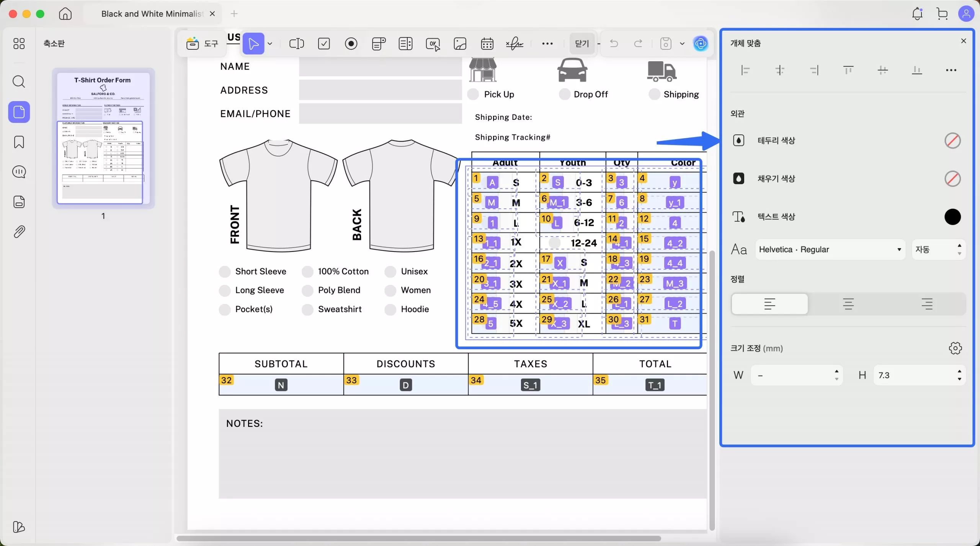Open the 도구 tools menu
The width and height of the screenshot is (980, 546).
tap(202, 44)
